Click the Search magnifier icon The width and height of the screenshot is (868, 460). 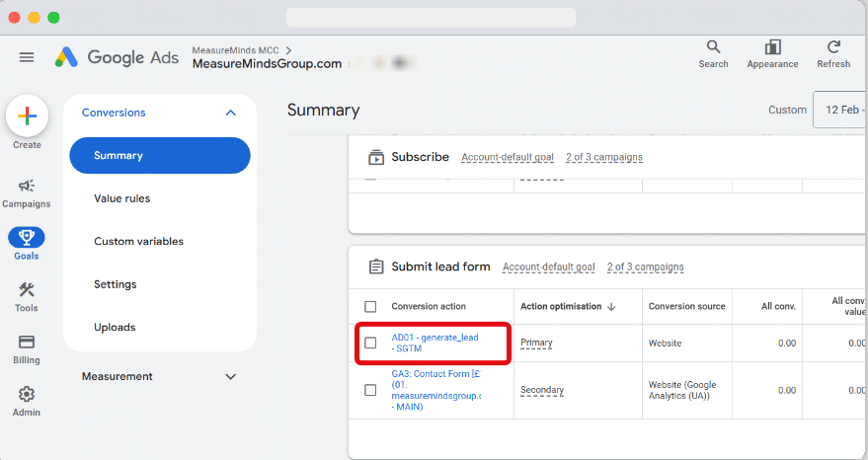[713, 47]
